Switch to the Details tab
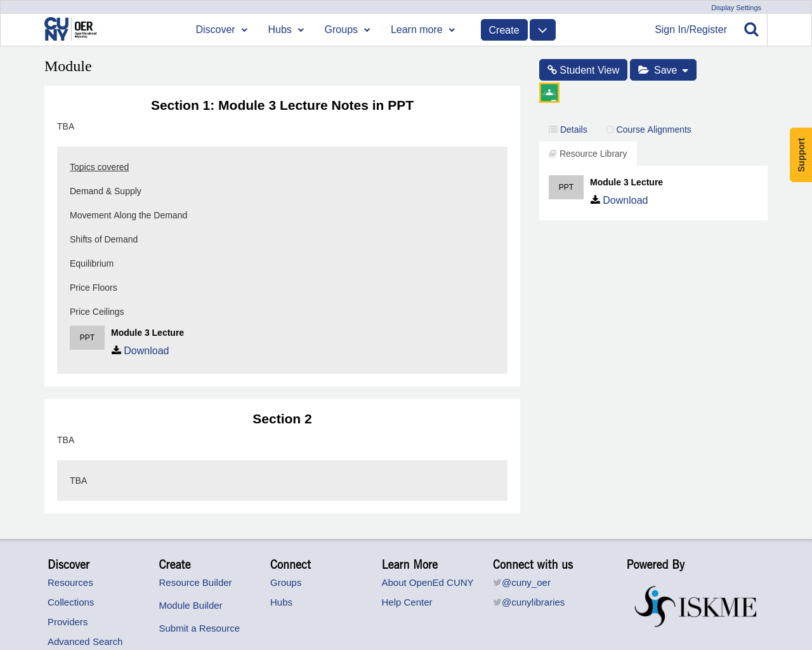812x650 pixels. [568, 129]
